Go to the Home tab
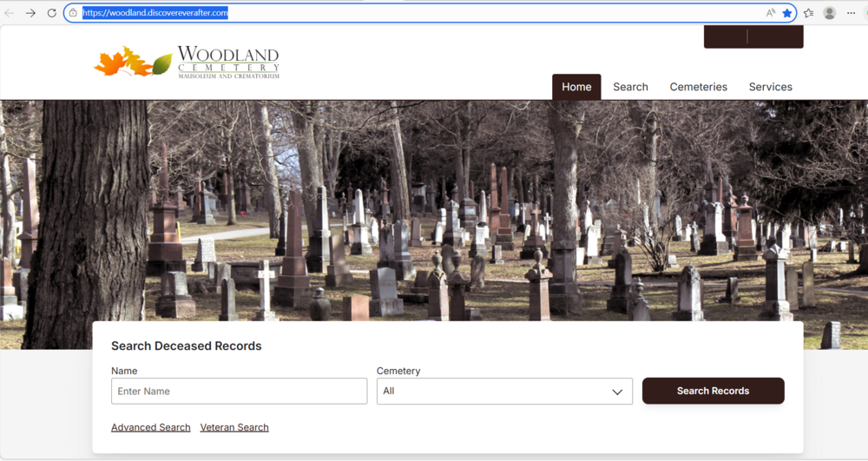This screenshot has height=461, width=868. [x=576, y=87]
